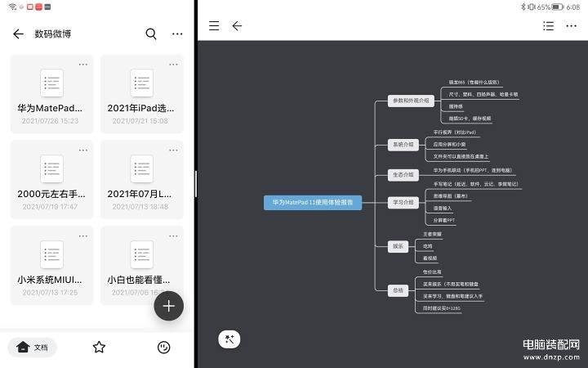Open options menu for 小白也能看懂 card
Screen dimensions: 588x368
coord(173,236)
